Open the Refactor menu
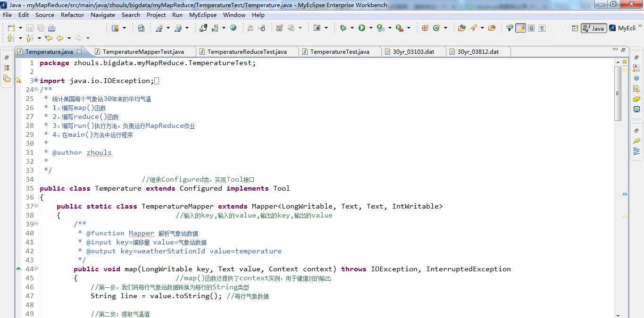 pyautogui.click(x=72, y=15)
